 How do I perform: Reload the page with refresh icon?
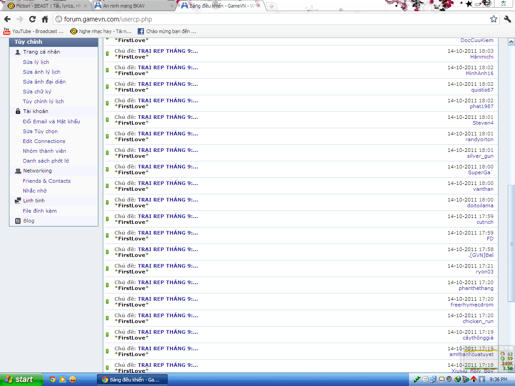tap(32, 19)
